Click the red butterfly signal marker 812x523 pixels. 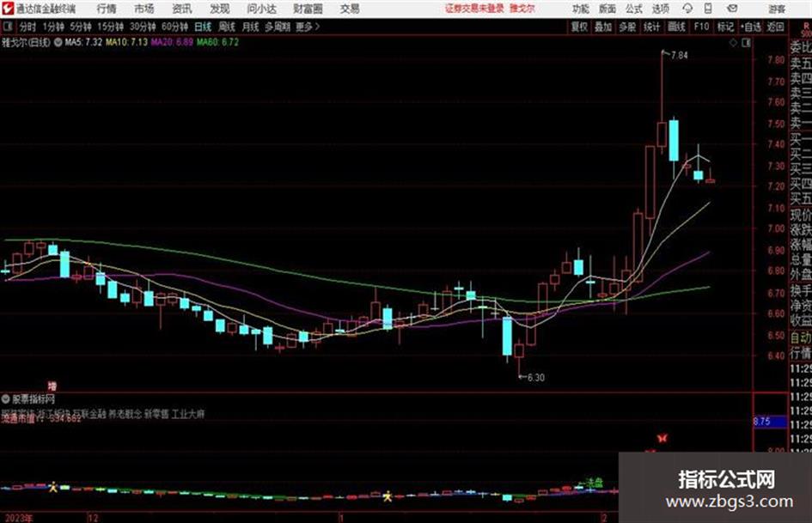coord(662,438)
